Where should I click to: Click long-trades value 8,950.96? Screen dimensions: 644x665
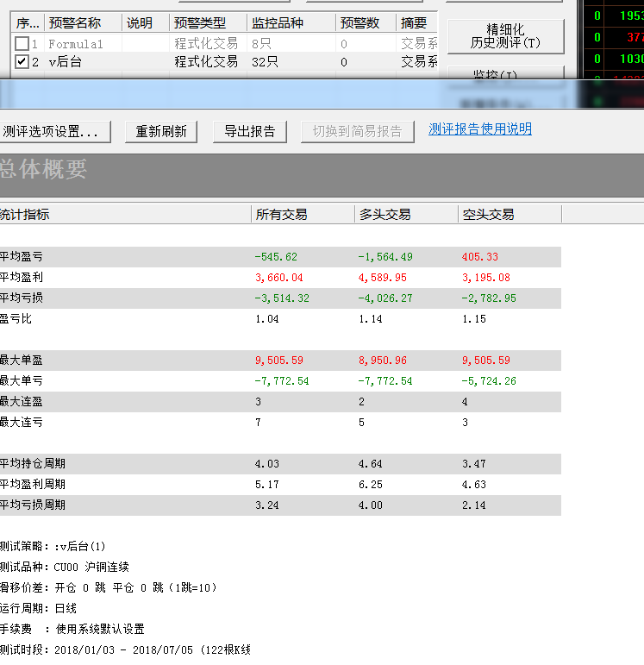click(x=383, y=361)
